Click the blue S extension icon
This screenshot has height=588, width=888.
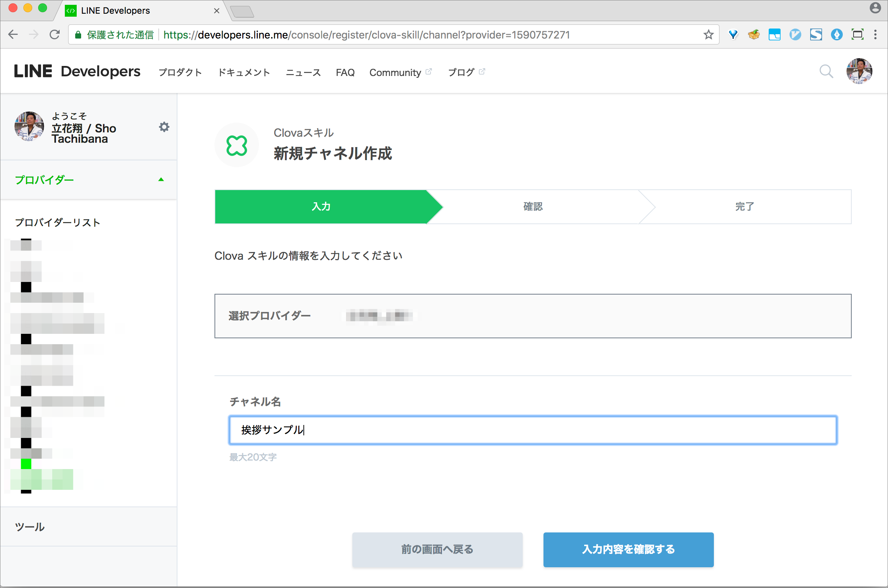(x=816, y=35)
